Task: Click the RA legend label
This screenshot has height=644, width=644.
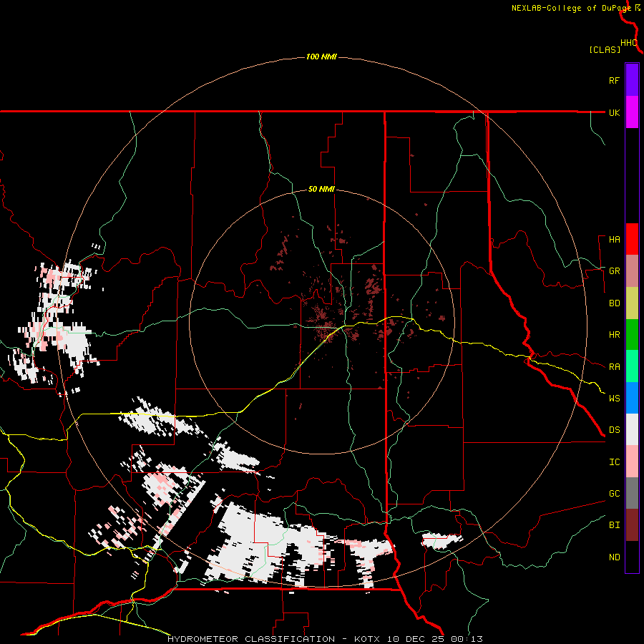Action: (x=615, y=367)
